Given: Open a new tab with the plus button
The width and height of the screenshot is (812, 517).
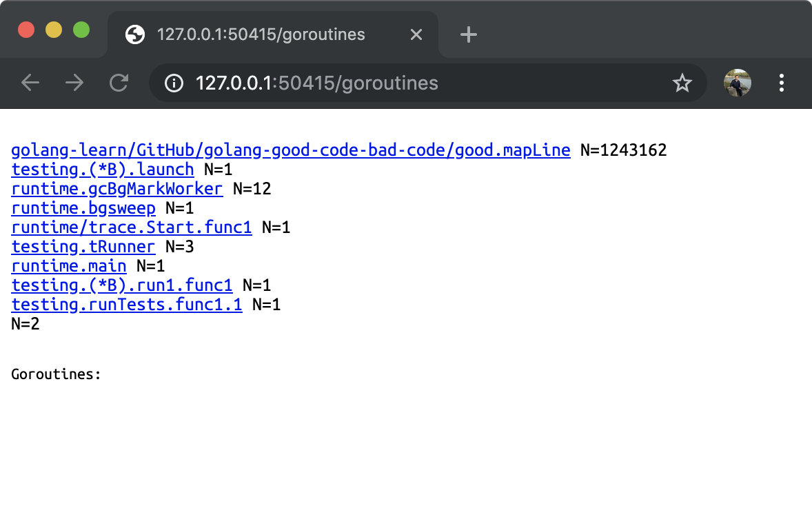Looking at the screenshot, I should click(468, 34).
